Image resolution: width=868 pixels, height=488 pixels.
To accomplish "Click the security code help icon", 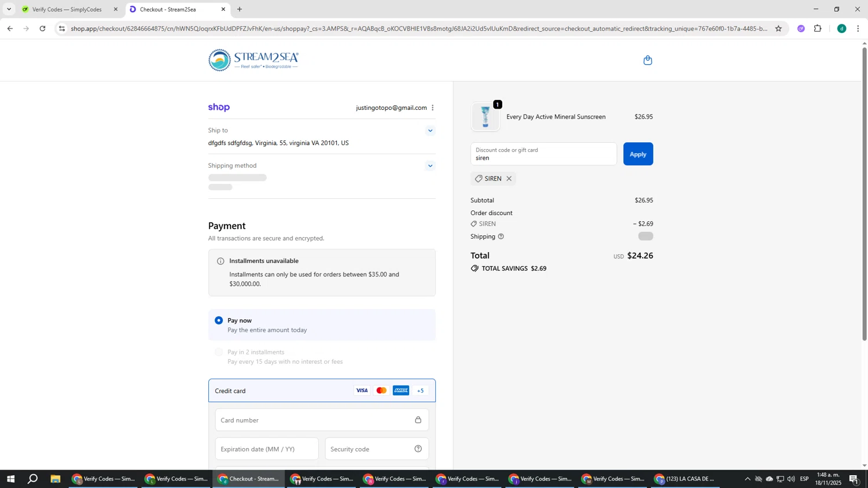I will [x=418, y=449].
